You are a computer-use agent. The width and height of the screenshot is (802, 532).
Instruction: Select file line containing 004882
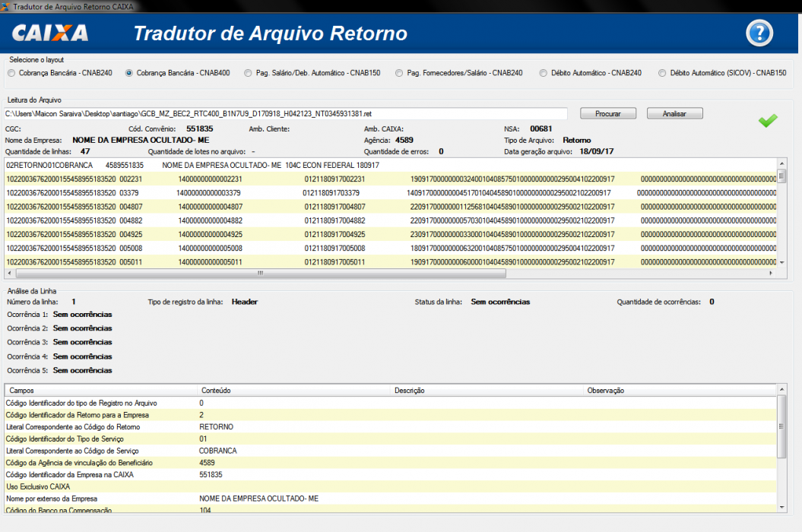tap(391, 220)
